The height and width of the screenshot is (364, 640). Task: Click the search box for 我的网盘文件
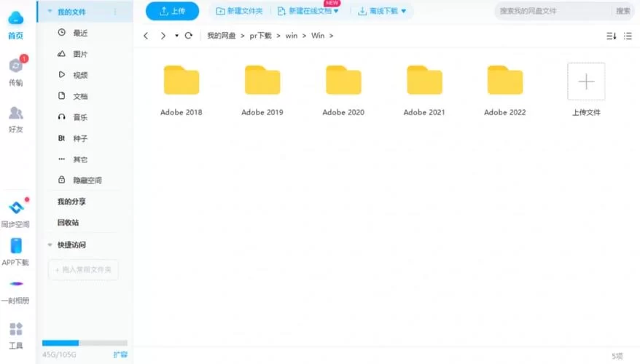pyautogui.click(x=553, y=11)
